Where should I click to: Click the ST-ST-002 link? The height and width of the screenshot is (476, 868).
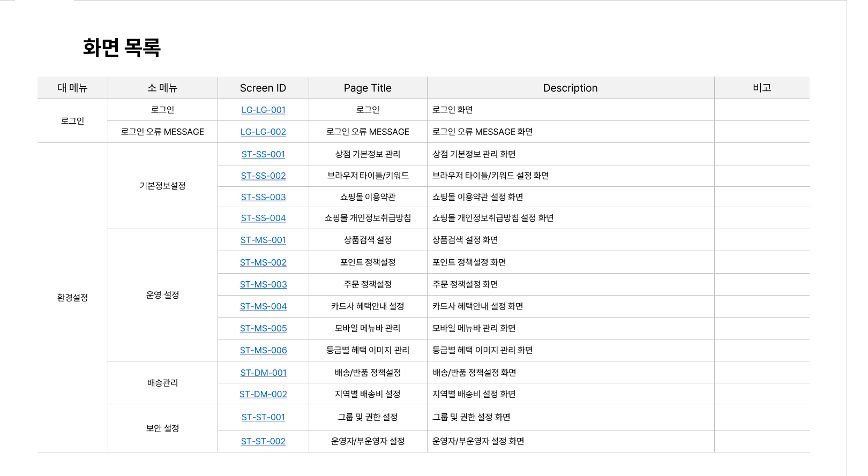[263, 441]
